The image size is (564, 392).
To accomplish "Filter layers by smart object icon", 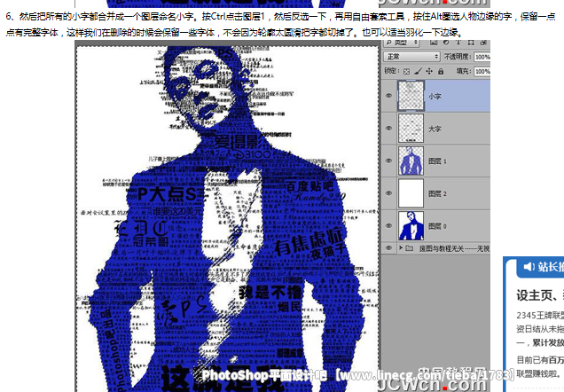I will [483, 43].
